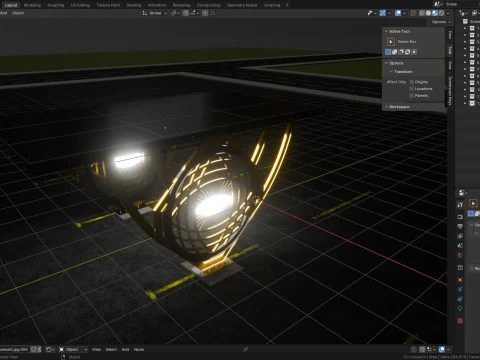Open the Object menu in viewport header

tap(18, 13)
